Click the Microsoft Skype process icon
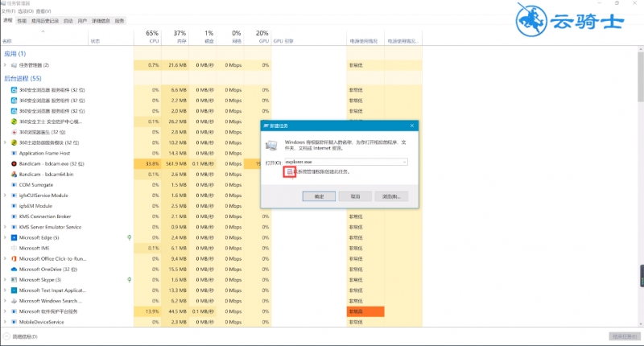Viewport: 644px width, 346px height. coord(14,280)
